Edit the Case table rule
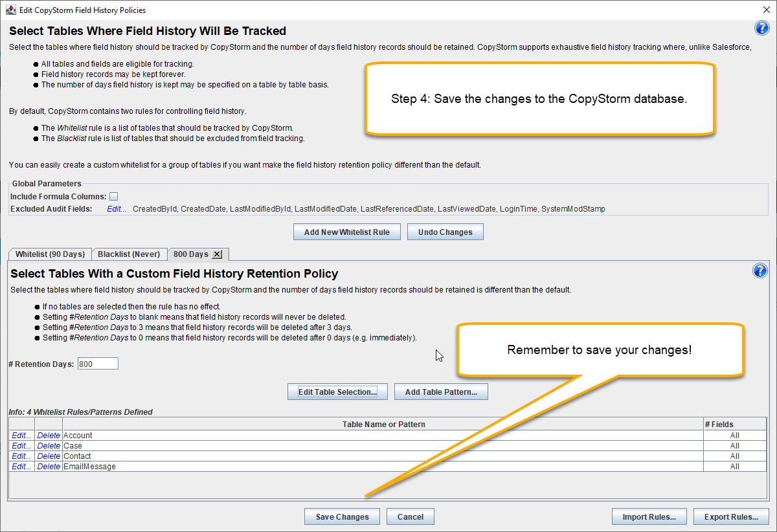The width and height of the screenshot is (777, 532). (x=21, y=446)
